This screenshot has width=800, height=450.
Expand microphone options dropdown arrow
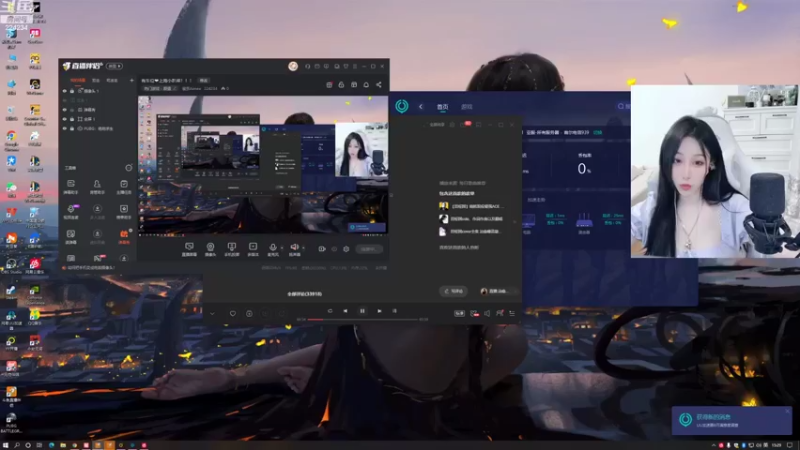pyautogui.click(x=282, y=248)
